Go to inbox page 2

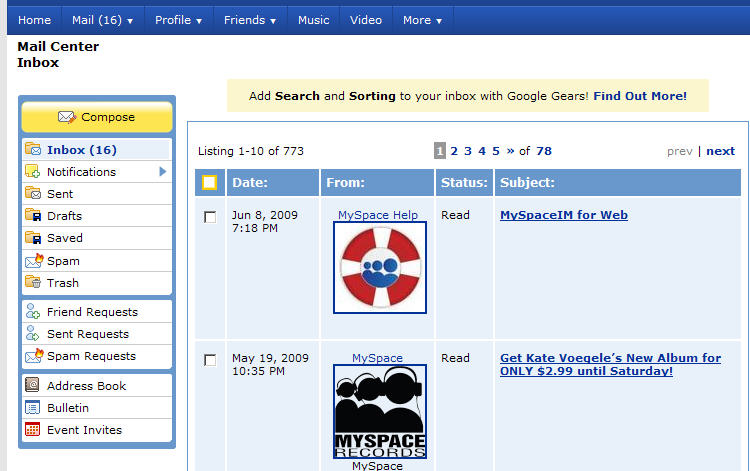454,151
